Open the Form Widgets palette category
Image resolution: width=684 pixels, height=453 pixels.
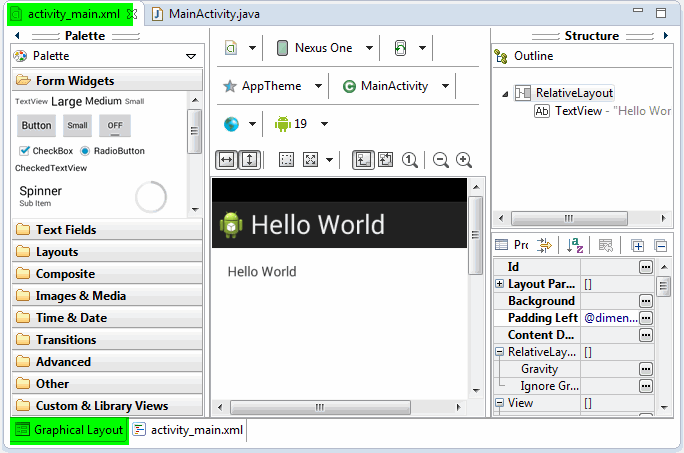tap(107, 81)
